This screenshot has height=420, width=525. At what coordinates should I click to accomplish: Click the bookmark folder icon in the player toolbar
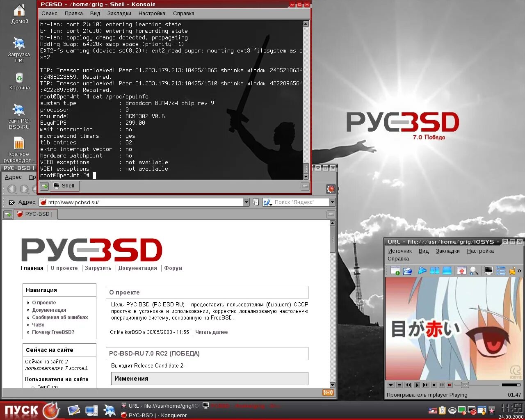tap(512, 271)
